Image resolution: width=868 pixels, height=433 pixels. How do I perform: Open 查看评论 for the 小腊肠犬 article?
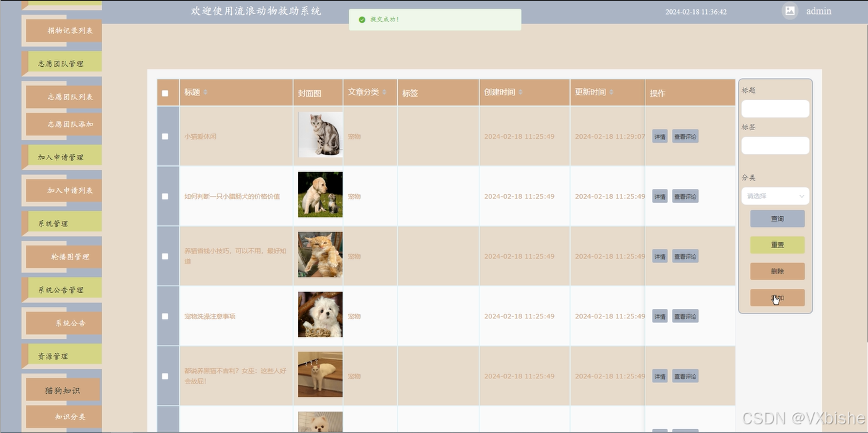685,196
